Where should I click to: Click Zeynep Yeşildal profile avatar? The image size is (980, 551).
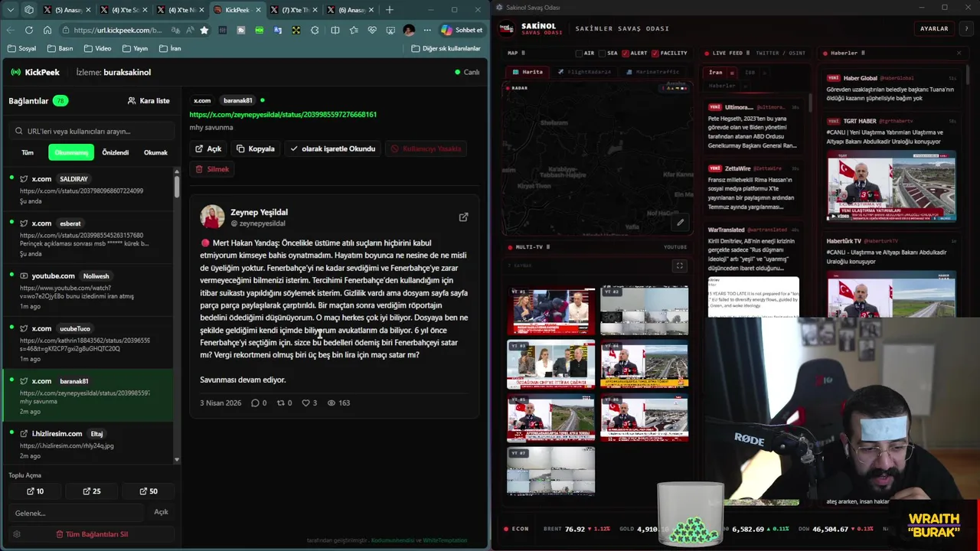pos(212,217)
